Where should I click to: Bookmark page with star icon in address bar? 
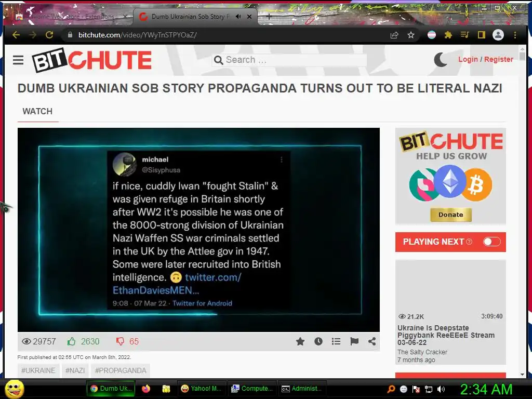411,35
